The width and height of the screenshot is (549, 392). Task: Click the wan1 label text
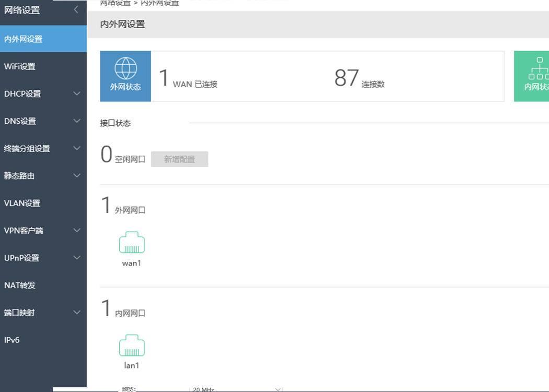[x=132, y=263]
